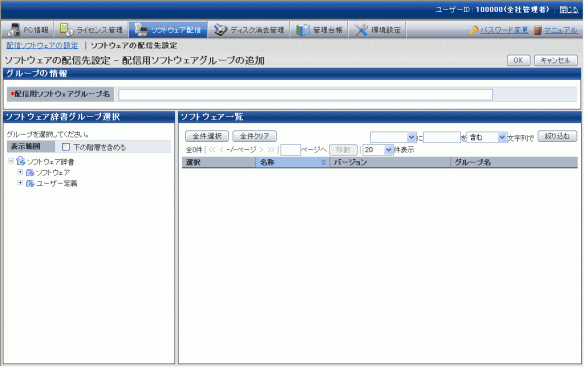Open the 環境設定 tab

coord(377,30)
